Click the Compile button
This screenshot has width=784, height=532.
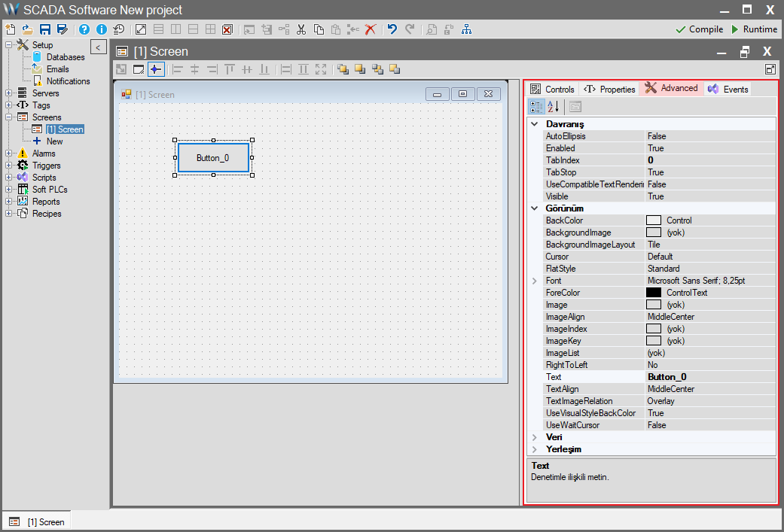point(699,29)
